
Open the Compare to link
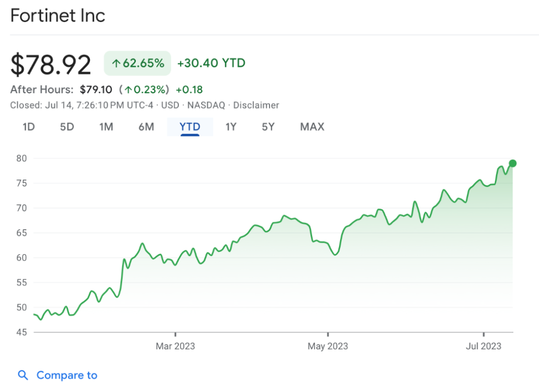(67, 375)
